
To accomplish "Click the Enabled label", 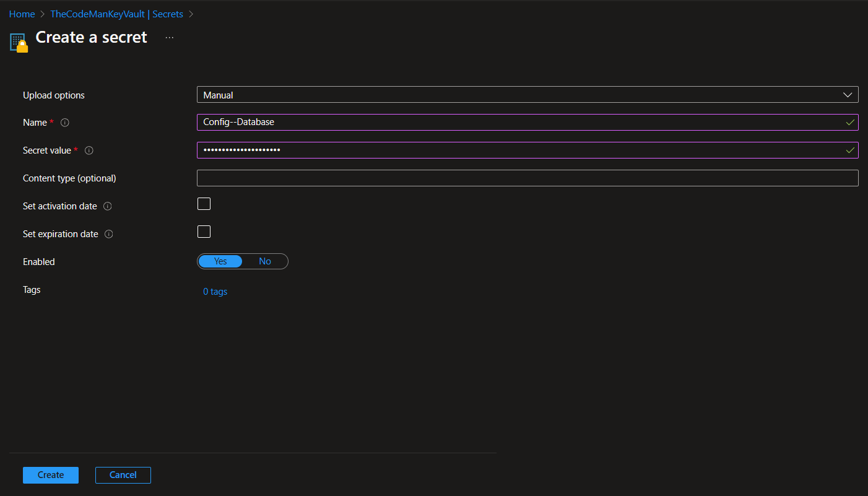I will coord(39,262).
